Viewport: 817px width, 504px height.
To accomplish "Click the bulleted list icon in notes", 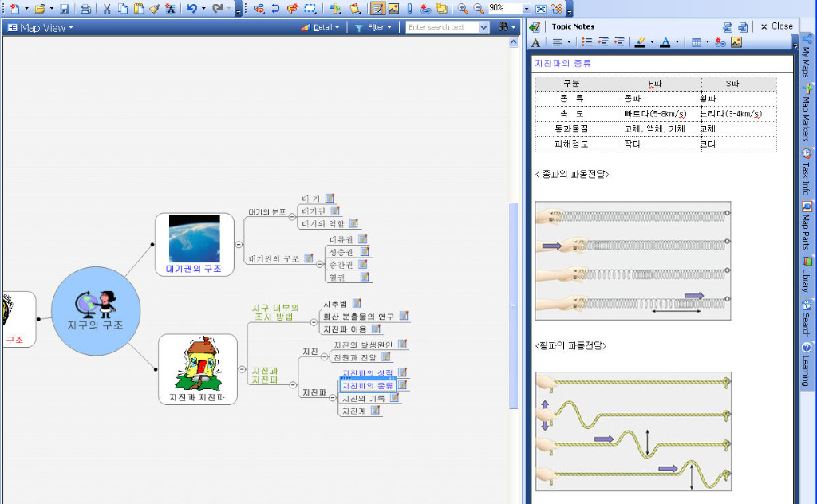I will point(586,43).
